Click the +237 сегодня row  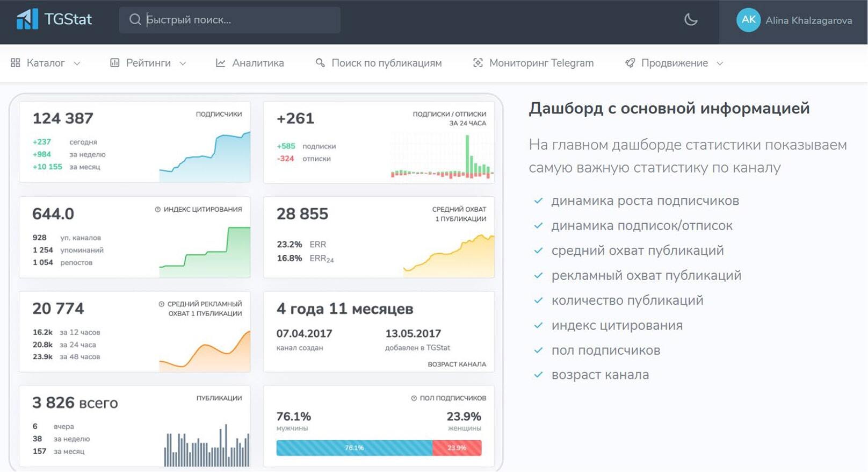(65, 142)
